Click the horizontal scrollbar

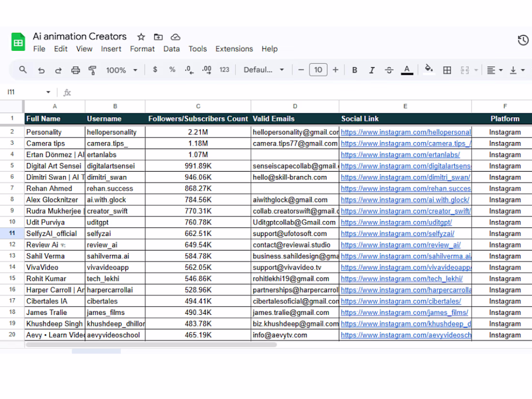[151, 345]
